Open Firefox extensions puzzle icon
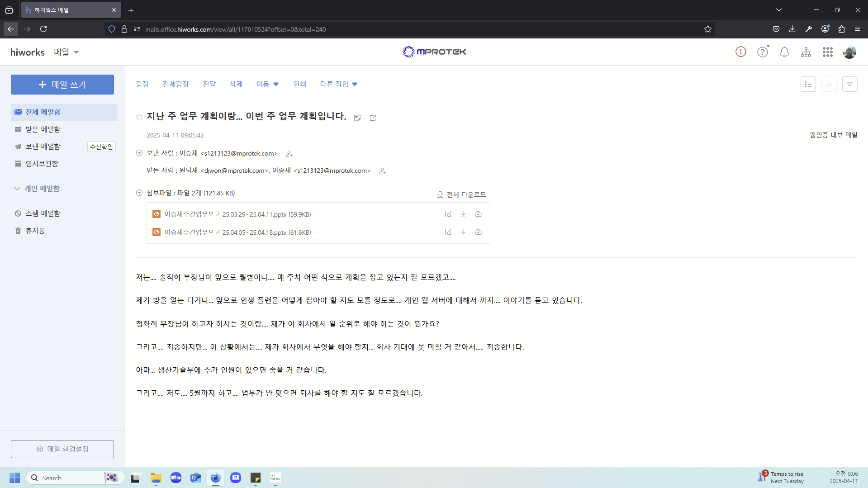The width and height of the screenshot is (868, 488). pyautogui.click(x=841, y=29)
